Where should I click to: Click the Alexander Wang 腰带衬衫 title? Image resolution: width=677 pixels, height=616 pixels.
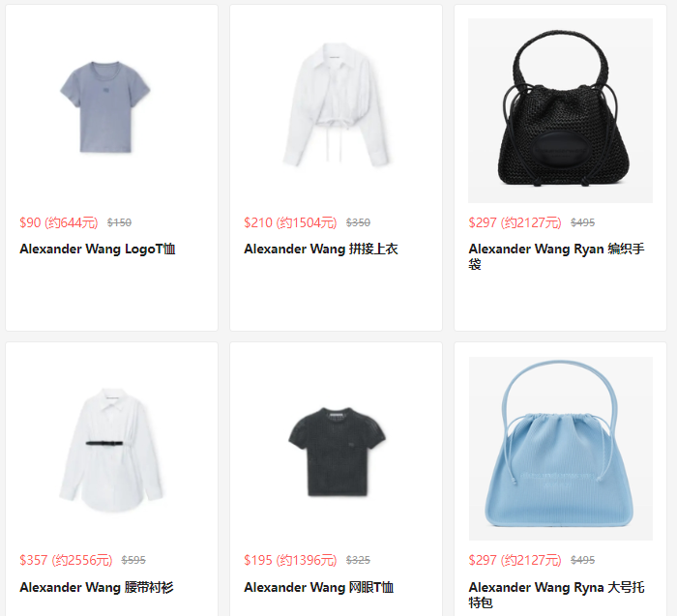(x=97, y=587)
